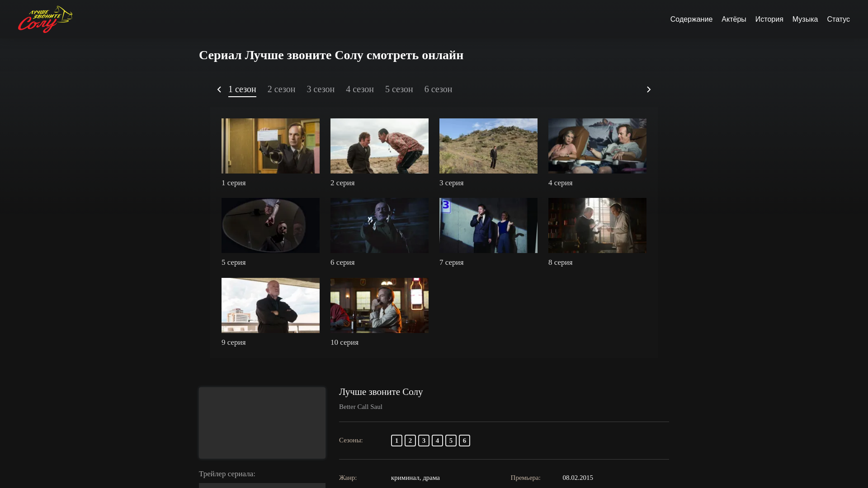The image size is (868, 488).
Task: Select the 1 сезон tab
Action: [x=242, y=89]
